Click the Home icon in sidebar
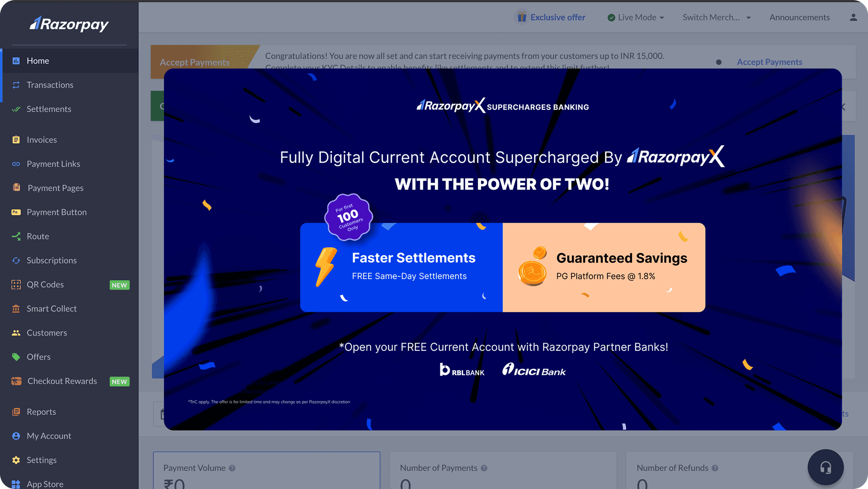868x489 pixels. click(16, 61)
